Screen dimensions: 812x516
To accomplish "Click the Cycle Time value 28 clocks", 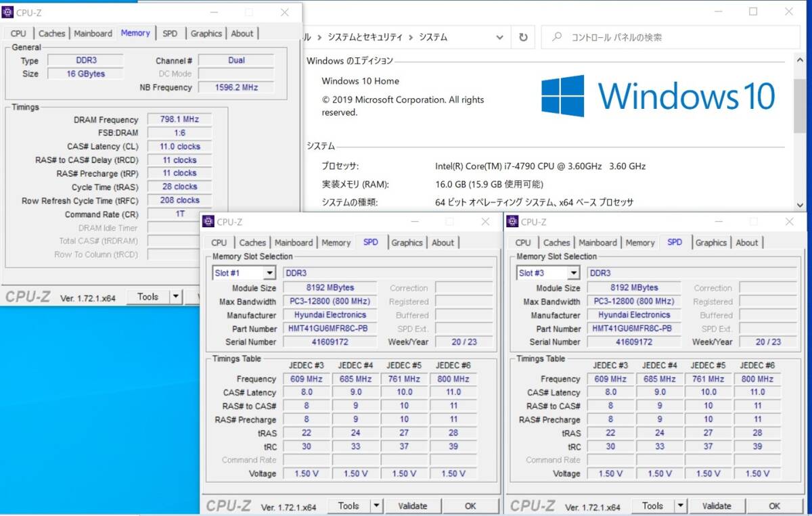I will tap(179, 187).
